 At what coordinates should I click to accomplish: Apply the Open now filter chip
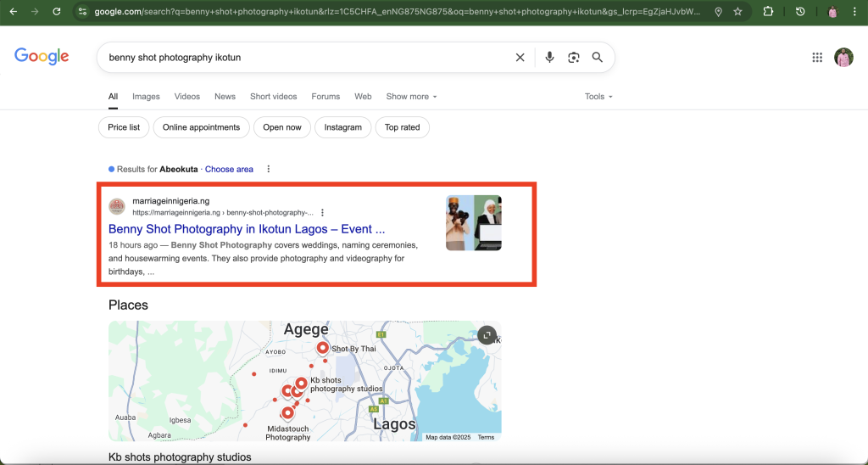282,127
